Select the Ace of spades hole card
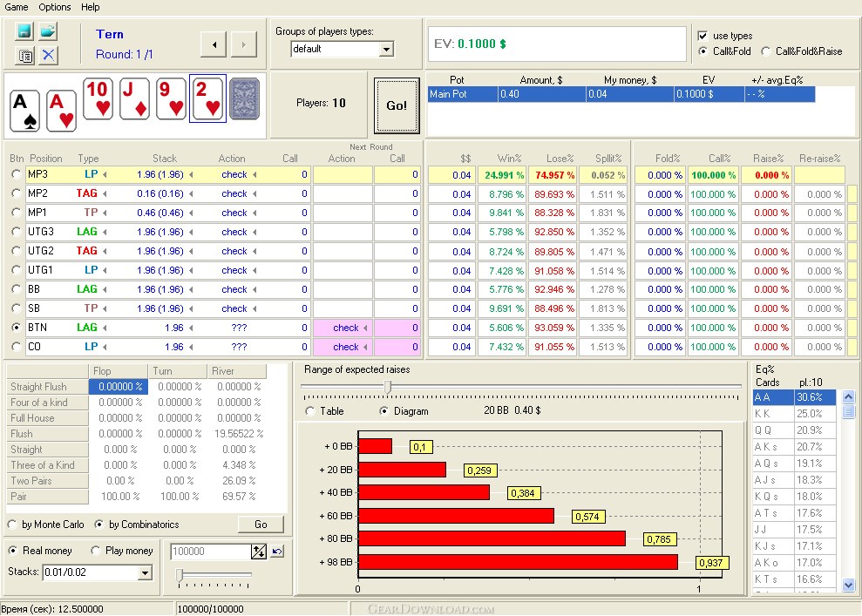The image size is (862, 616). pyautogui.click(x=24, y=111)
